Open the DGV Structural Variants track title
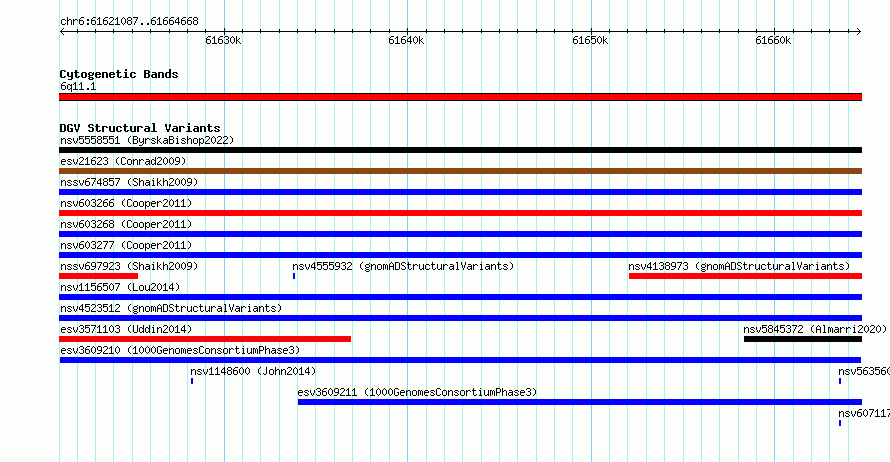 140,128
